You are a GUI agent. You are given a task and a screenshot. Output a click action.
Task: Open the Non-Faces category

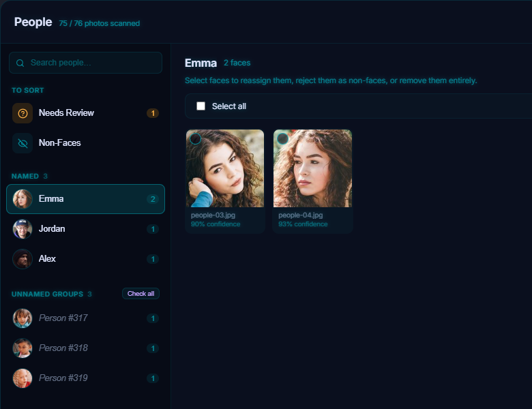(85, 143)
